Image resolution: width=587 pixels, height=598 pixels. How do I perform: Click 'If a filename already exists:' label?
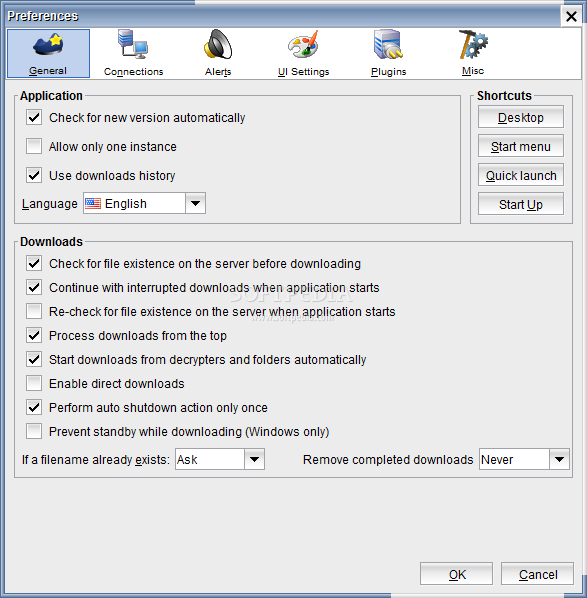pos(95,460)
